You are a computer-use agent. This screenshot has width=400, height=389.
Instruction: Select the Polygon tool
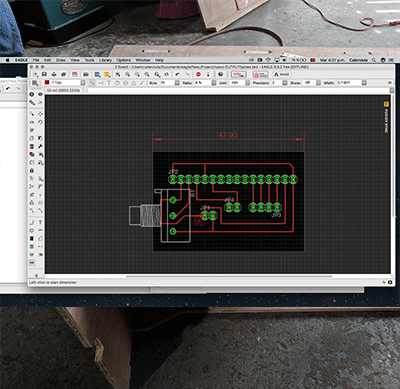(40, 238)
